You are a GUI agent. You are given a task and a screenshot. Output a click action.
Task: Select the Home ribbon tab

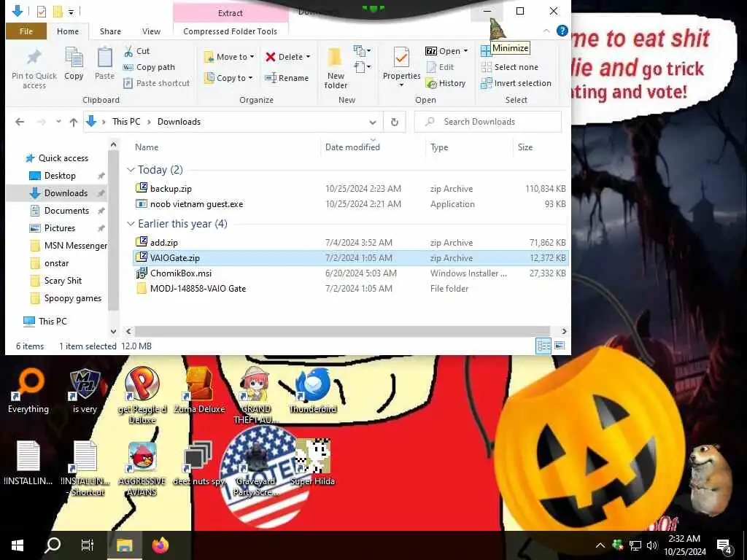click(x=68, y=31)
